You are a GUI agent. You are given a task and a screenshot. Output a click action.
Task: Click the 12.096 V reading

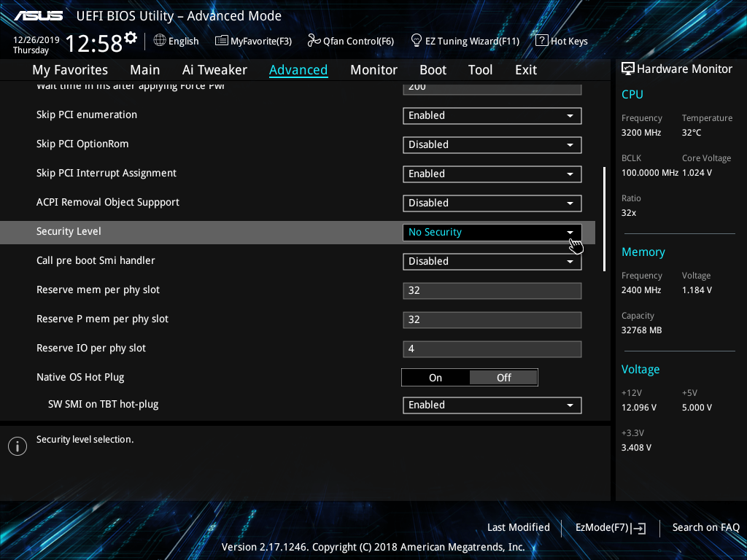(639, 408)
